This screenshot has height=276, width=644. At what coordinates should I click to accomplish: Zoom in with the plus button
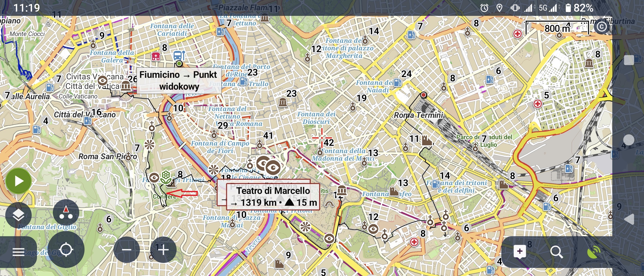click(163, 250)
